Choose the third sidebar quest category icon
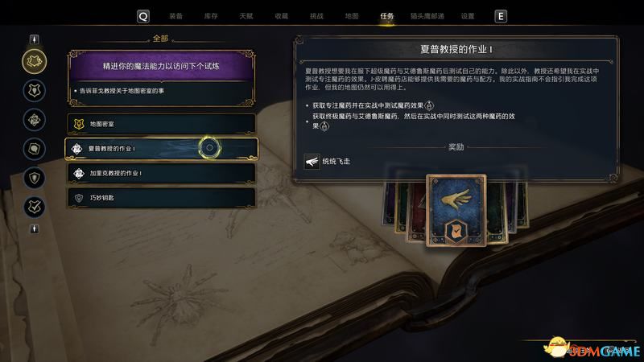Screen dimensions: 644x362 [34, 120]
